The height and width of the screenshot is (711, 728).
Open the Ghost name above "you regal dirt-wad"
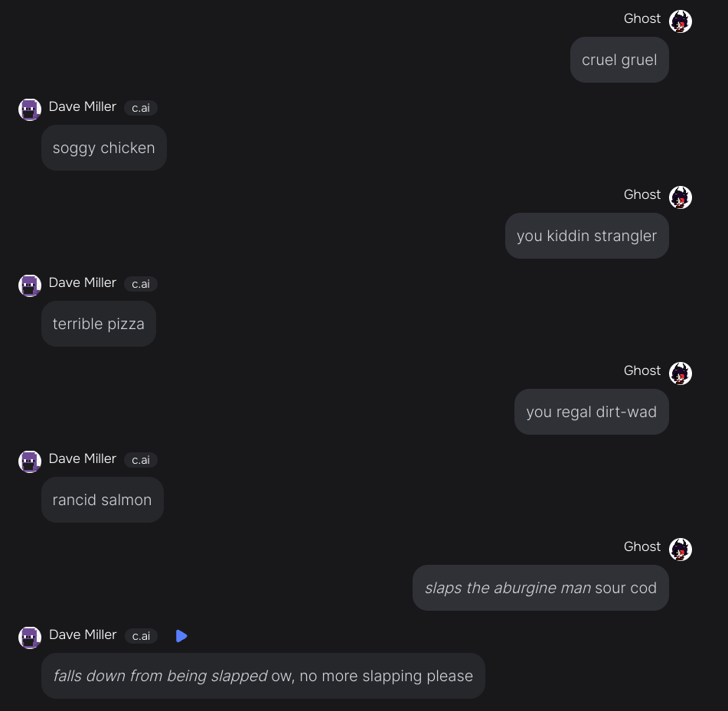(x=641, y=370)
